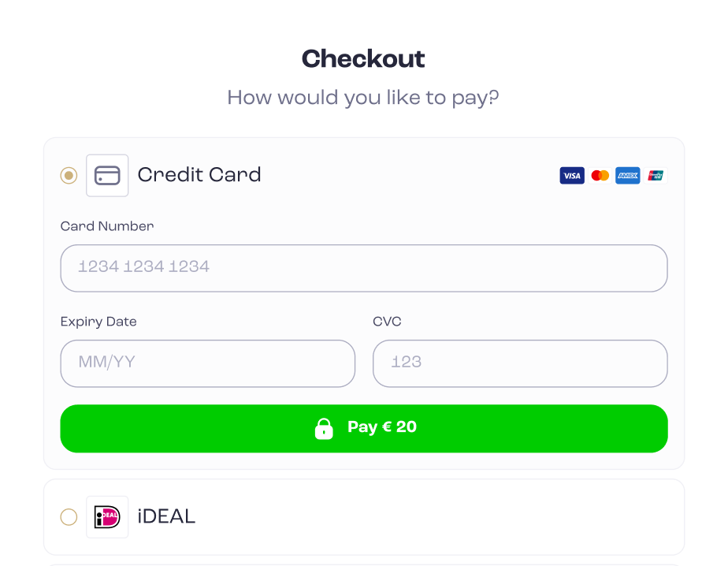Click the iDEAL logo icon

[107, 517]
